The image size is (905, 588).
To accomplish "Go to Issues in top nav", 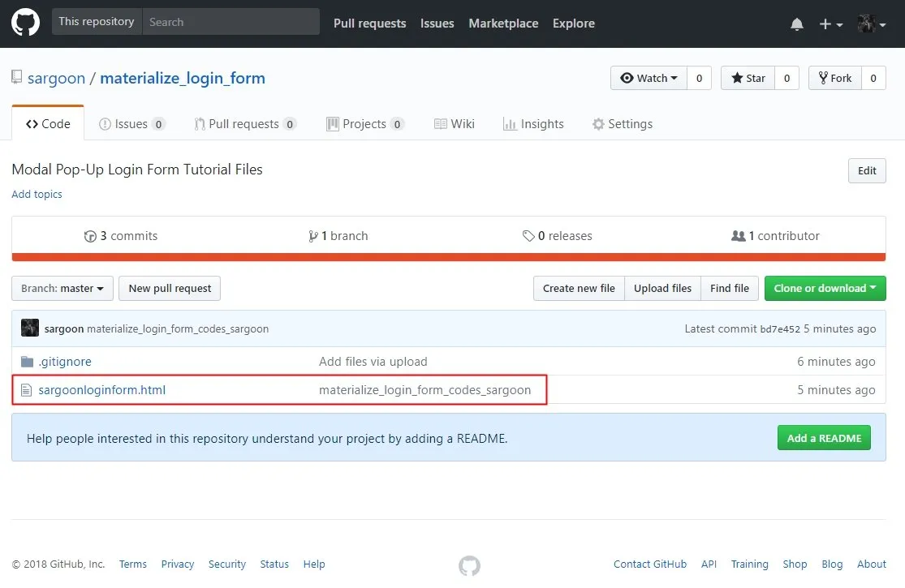I will (437, 24).
